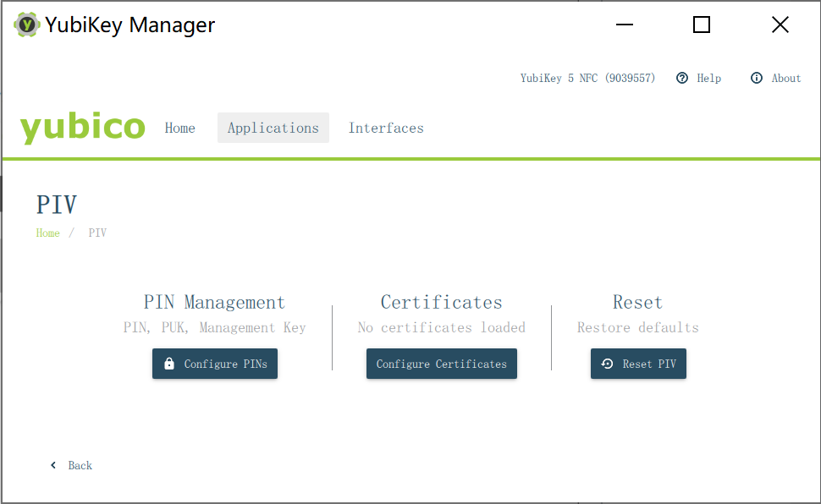Switch to the Applications tab

pos(273,128)
